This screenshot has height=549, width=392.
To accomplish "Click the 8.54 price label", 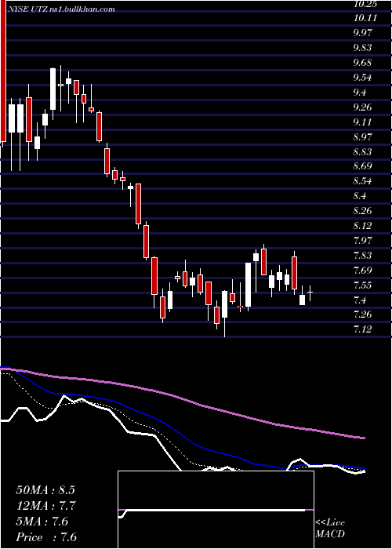I will 364,181.
